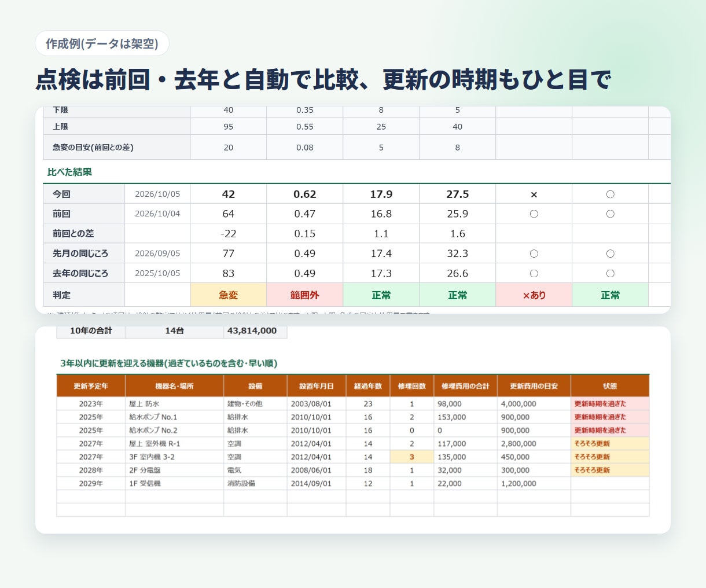
Task: Click the current value 17.9
Action: pos(381,194)
